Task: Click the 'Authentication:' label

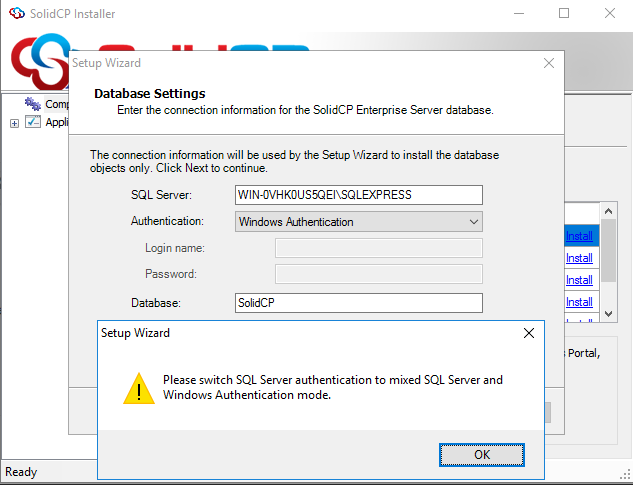Action: tap(167, 221)
